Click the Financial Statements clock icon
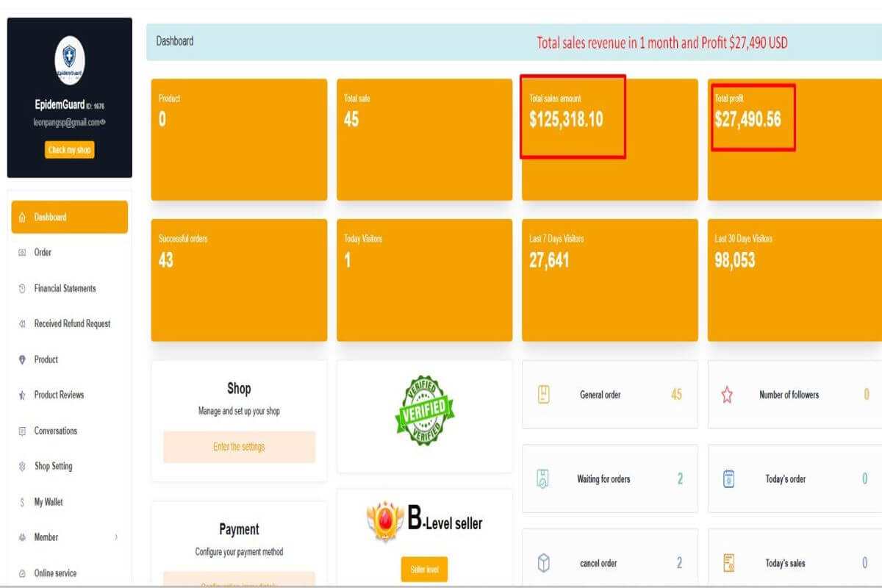Image resolution: width=882 pixels, height=588 pixels. [22, 289]
